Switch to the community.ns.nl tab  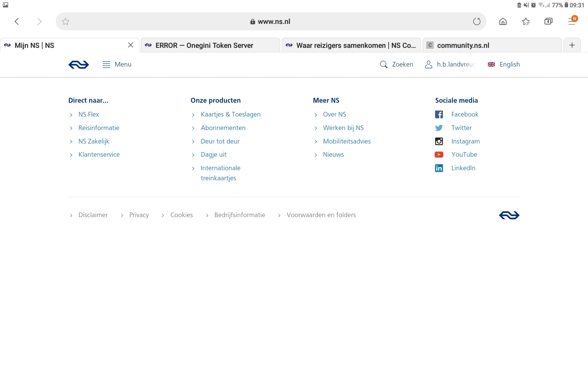click(x=492, y=45)
